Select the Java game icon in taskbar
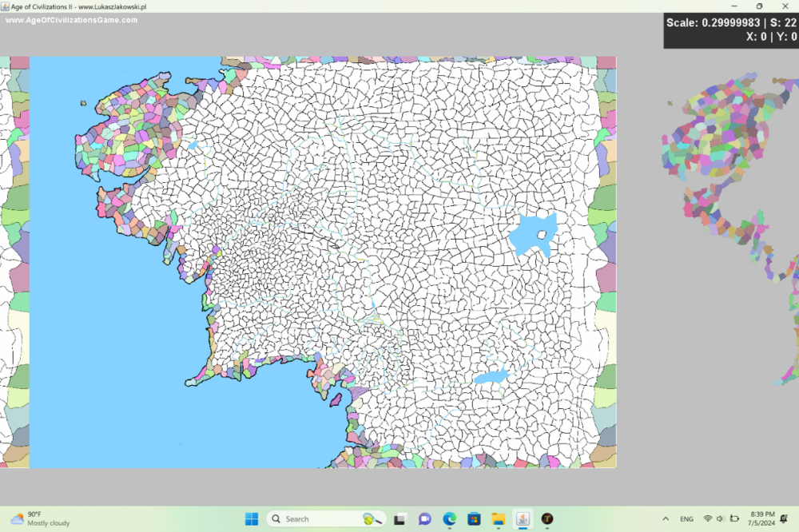 [523, 518]
